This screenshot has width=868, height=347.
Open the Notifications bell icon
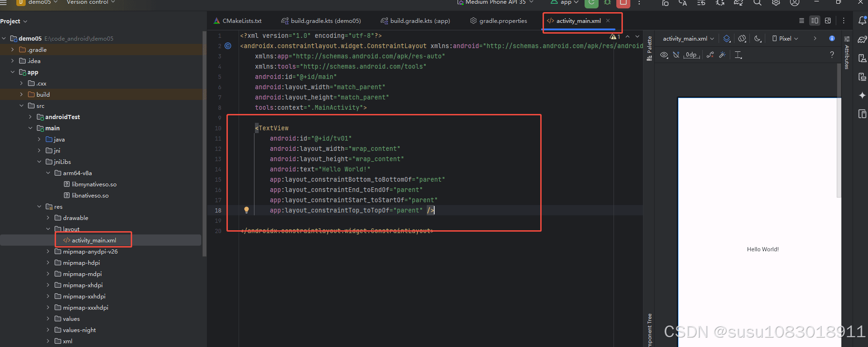tap(862, 21)
